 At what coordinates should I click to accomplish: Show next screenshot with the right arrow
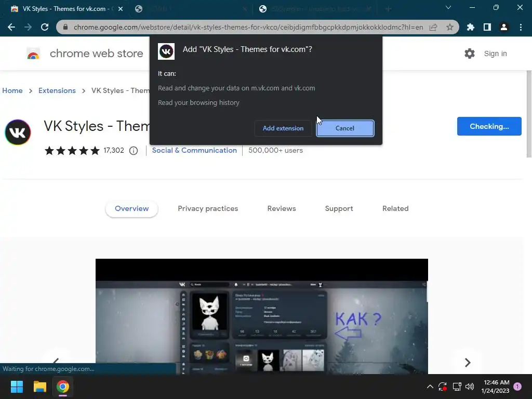point(468,362)
